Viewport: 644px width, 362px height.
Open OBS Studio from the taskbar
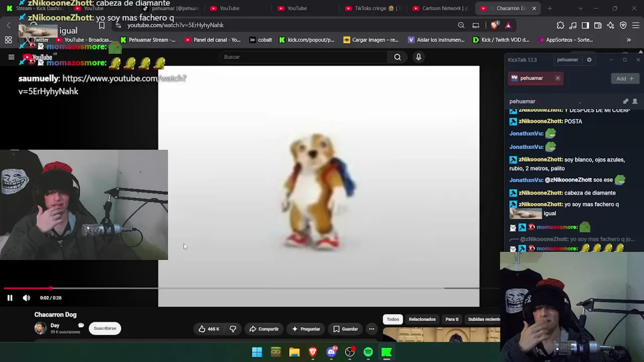(350, 352)
